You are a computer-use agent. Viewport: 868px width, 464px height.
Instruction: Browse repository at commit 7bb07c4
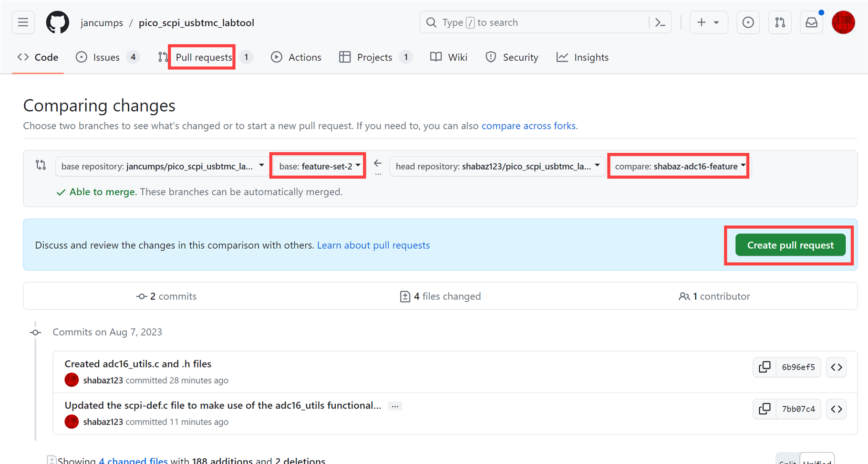[x=837, y=409]
